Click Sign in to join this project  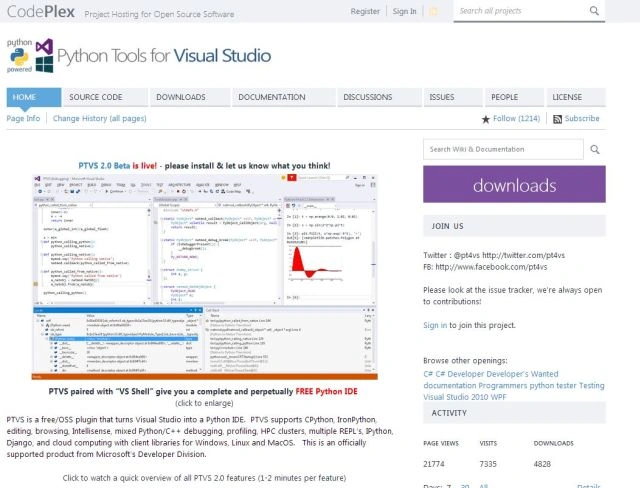[x=435, y=325]
